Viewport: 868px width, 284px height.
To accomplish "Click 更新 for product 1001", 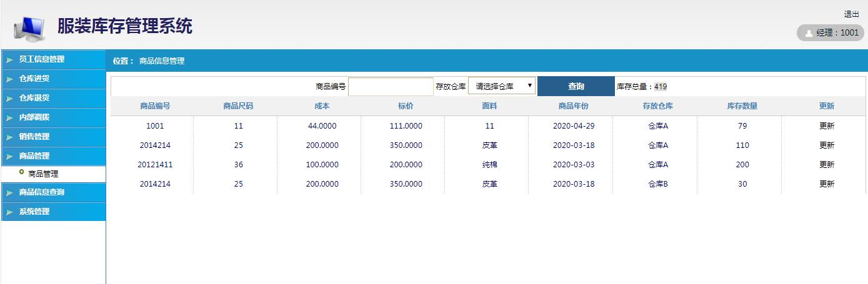I will pyautogui.click(x=827, y=126).
